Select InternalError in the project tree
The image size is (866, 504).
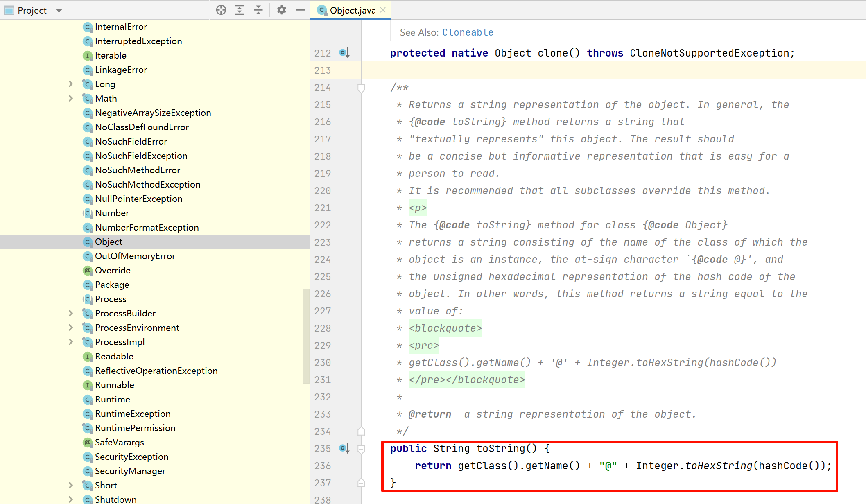[121, 27]
